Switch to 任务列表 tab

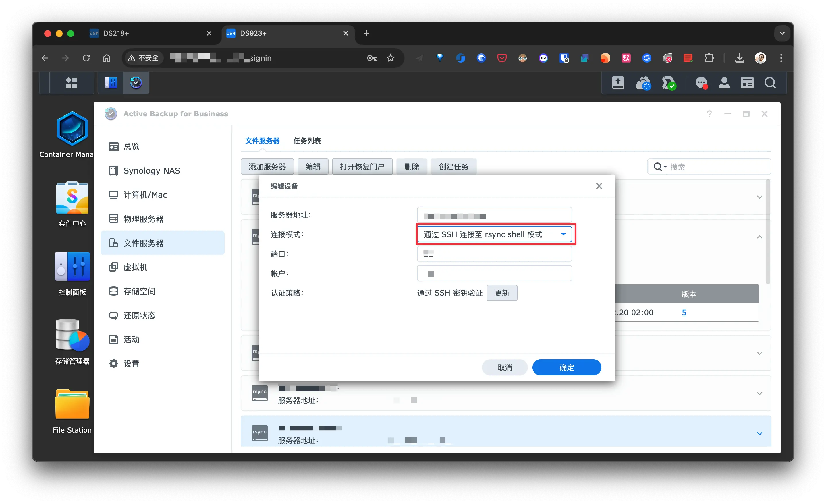click(x=307, y=141)
